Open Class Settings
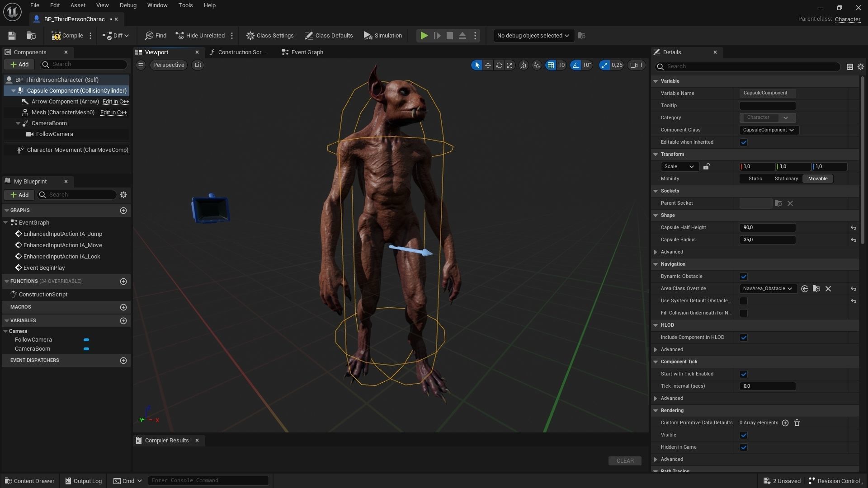Screen dimensions: 868x488 click(x=270, y=36)
